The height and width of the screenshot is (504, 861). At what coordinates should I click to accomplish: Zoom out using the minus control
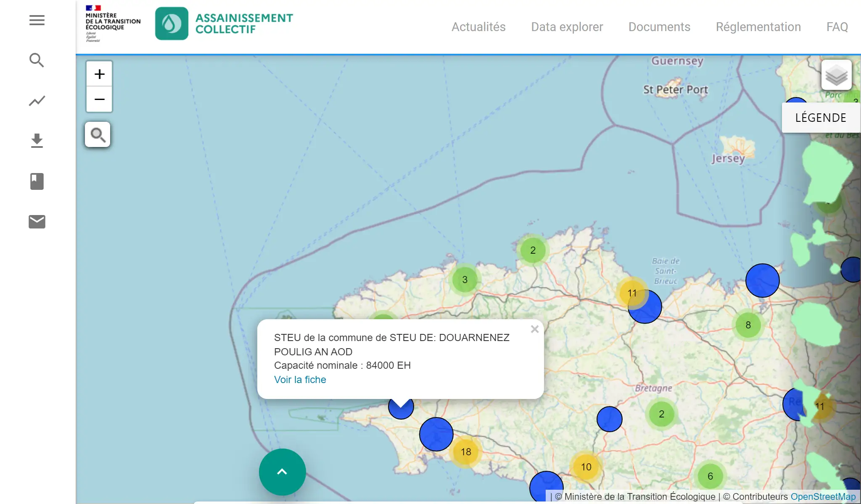click(x=99, y=99)
